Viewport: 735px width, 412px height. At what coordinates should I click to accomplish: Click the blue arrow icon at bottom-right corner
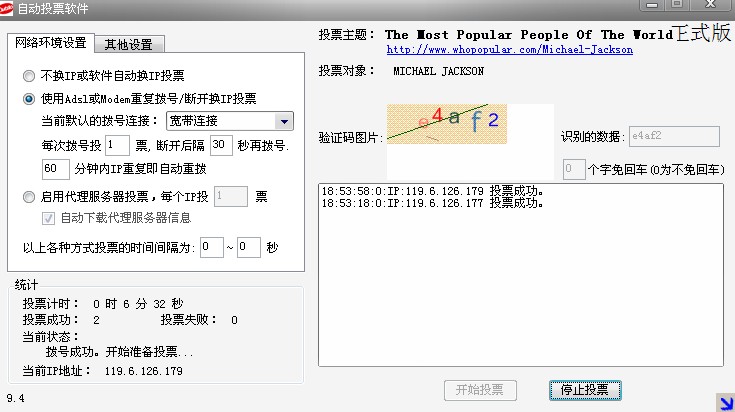pyautogui.click(x=725, y=402)
